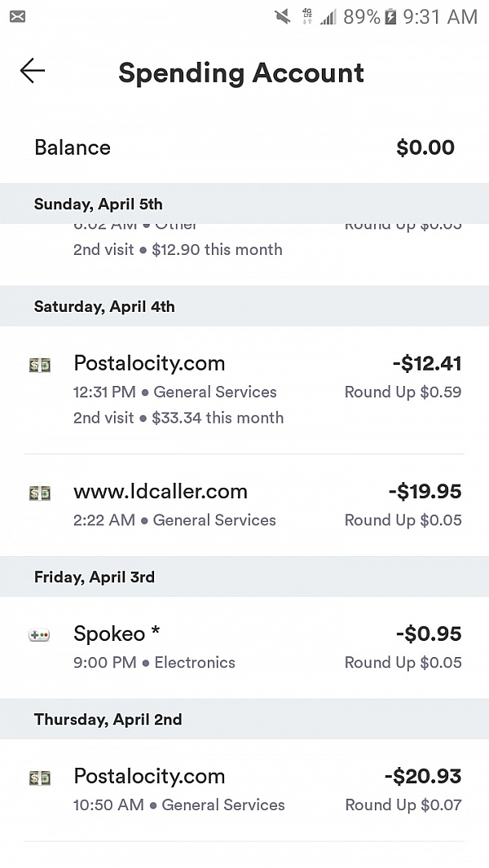
Task: Tap the back arrow icon
Action: 32,71
